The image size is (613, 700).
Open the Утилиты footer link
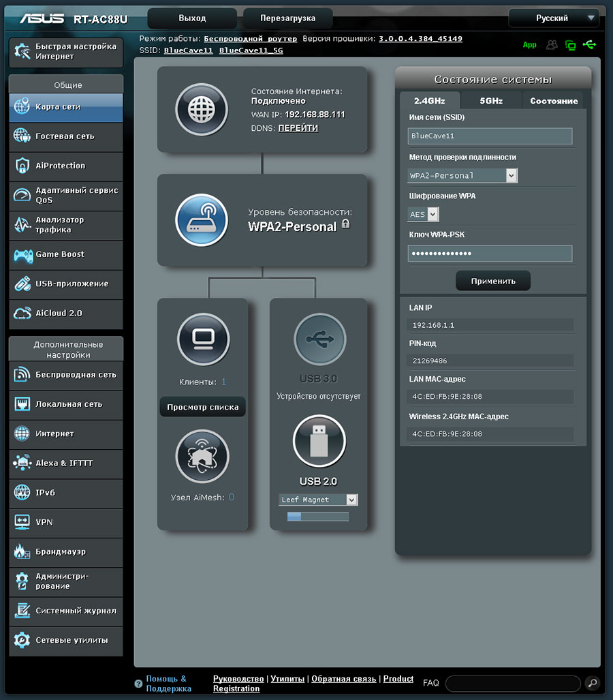287,679
